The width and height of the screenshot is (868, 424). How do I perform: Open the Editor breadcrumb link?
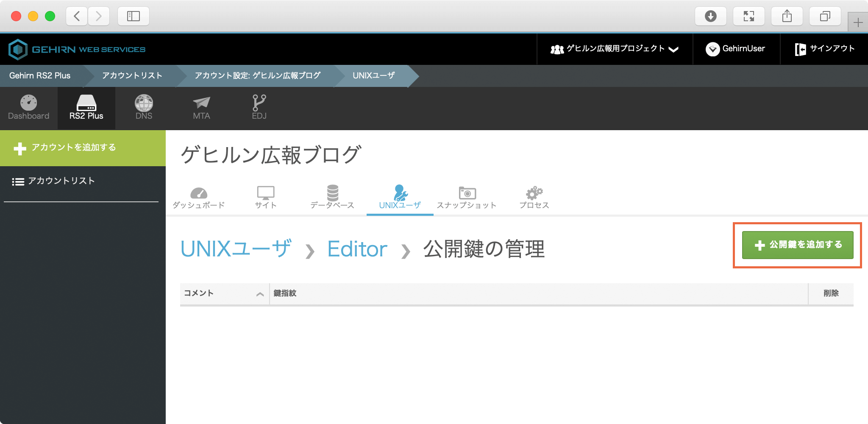point(357,249)
